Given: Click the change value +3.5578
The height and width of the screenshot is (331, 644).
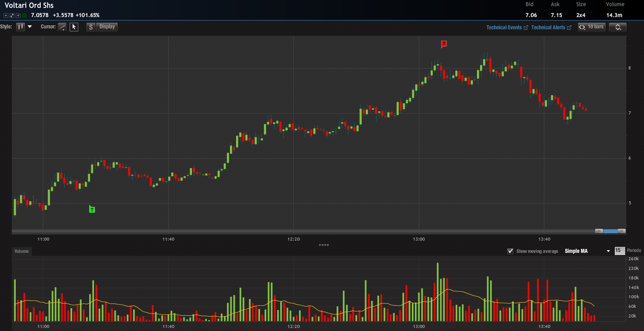Looking at the screenshot, I should [63, 15].
